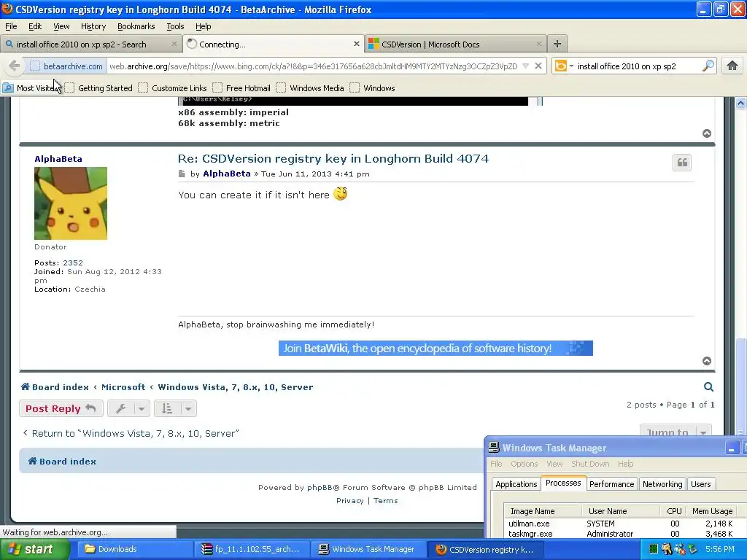Screen dimensions: 747x560
Task: Open the 'Getting Started' bookmark
Action: pyautogui.click(x=99, y=87)
